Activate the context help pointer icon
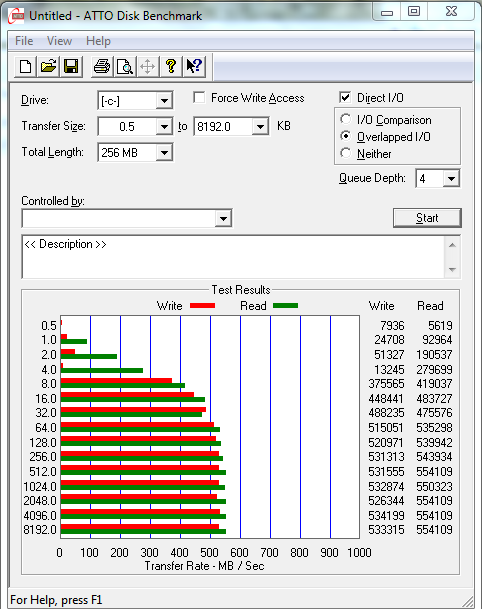Viewport: 482px width, 609px height. pos(194,66)
